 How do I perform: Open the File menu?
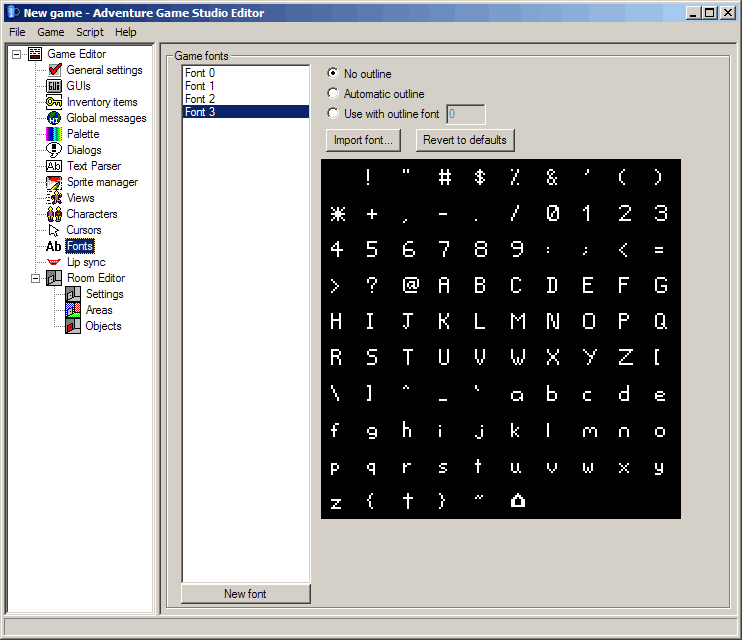point(17,32)
